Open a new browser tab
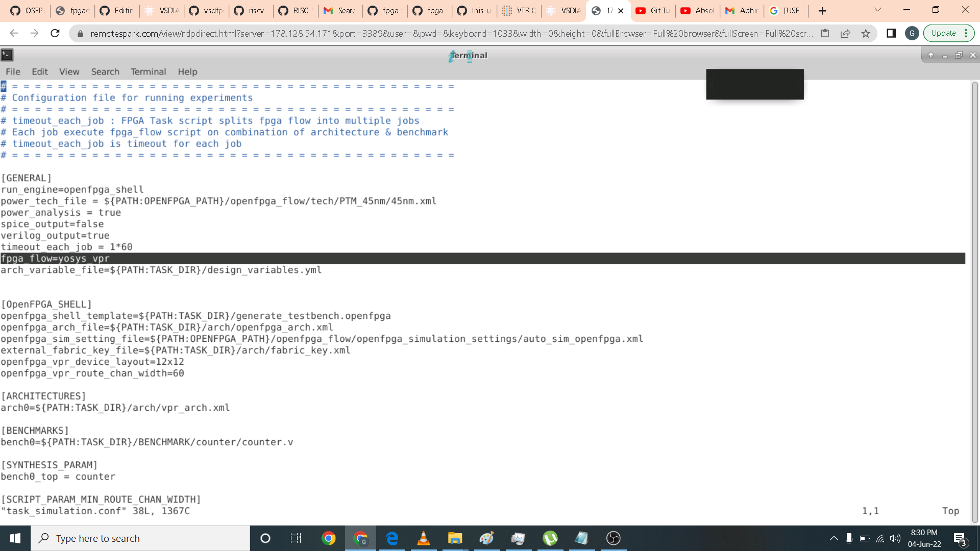 coord(822,11)
